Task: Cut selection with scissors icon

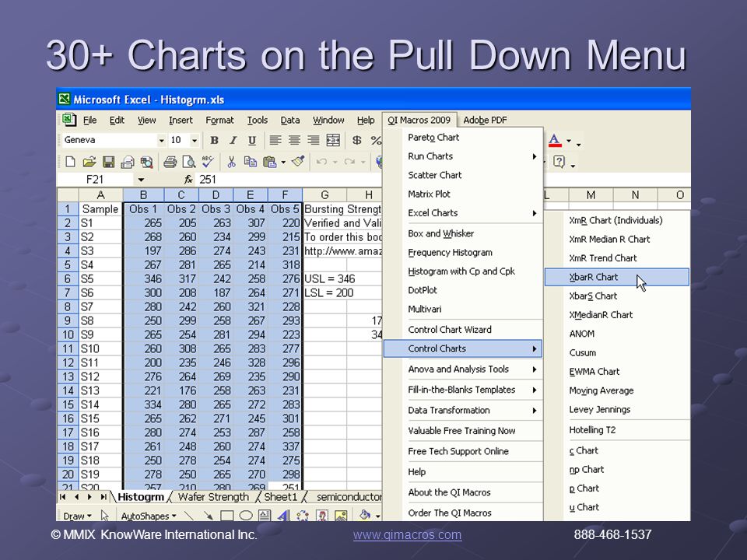Action: tap(232, 162)
